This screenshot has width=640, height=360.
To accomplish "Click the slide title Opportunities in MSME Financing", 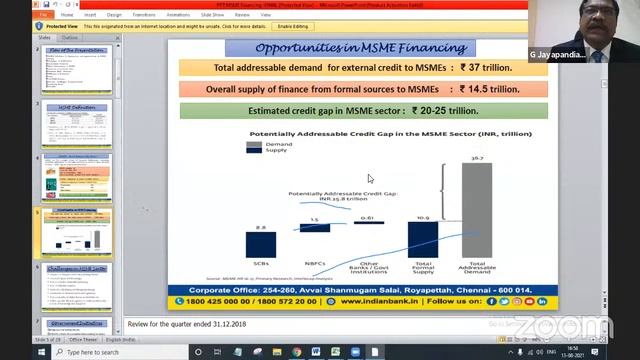I will pos(350,48).
